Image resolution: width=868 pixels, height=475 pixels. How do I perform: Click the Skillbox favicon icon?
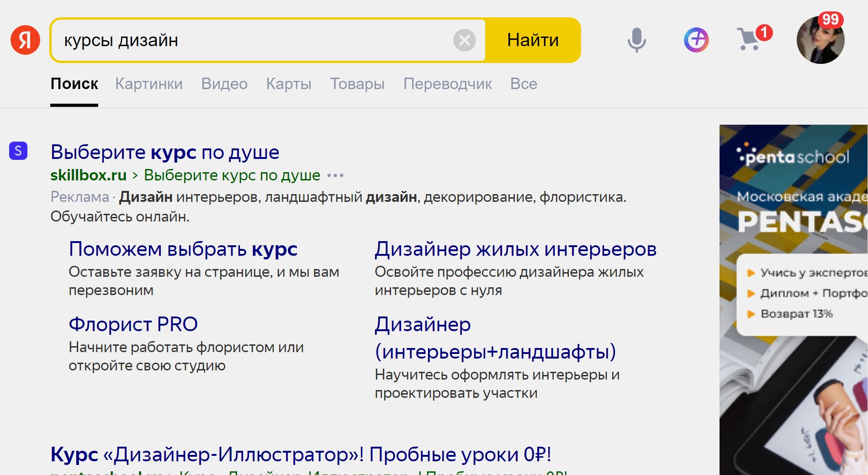tap(18, 151)
